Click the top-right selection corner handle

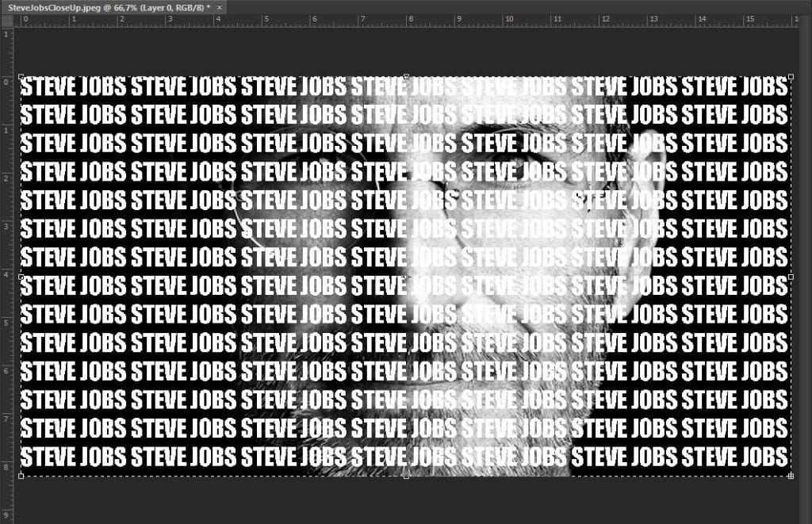(791, 77)
